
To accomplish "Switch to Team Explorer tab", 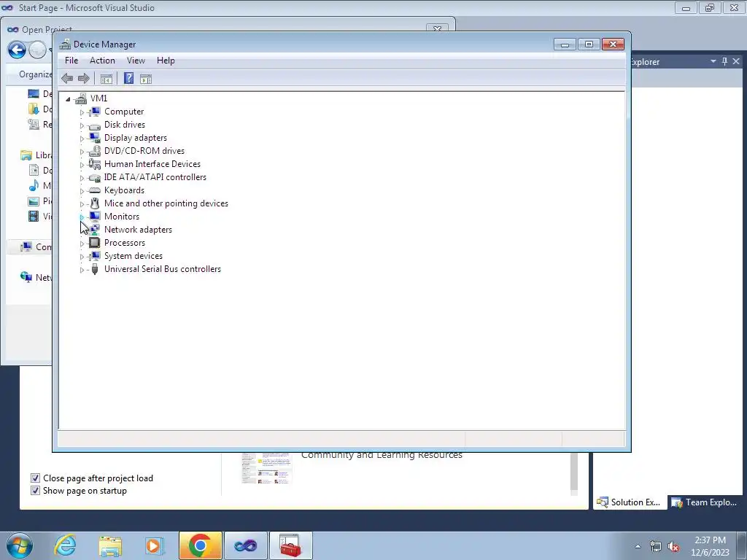I will tap(704, 502).
